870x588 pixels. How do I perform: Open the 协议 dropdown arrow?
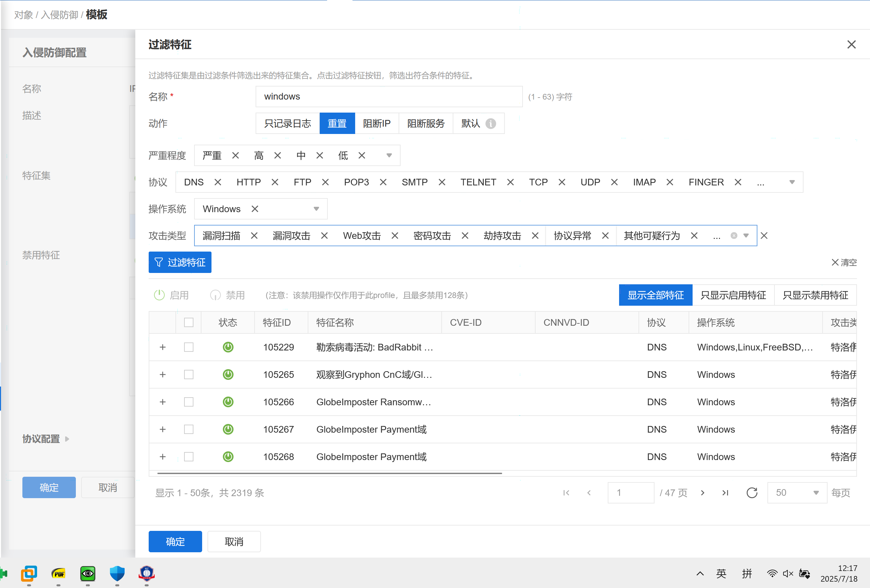[792, 182]
